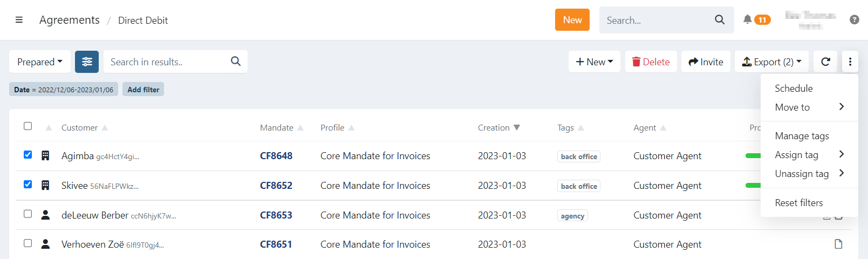
Task: Tick the deLeeuw Berber row checkbox
Action: pos(28,214)
